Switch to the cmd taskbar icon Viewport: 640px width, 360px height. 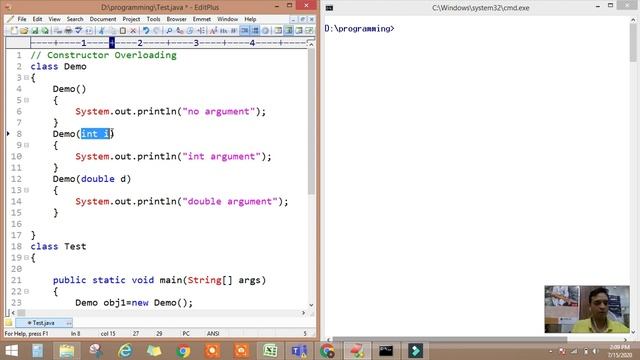coord(386,351)
